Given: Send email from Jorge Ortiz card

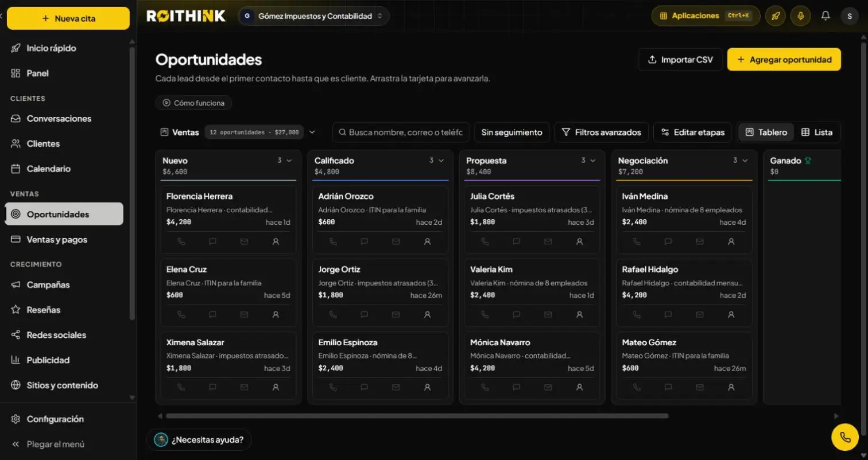Looking at the screenshot, I should tap(396, 314).
